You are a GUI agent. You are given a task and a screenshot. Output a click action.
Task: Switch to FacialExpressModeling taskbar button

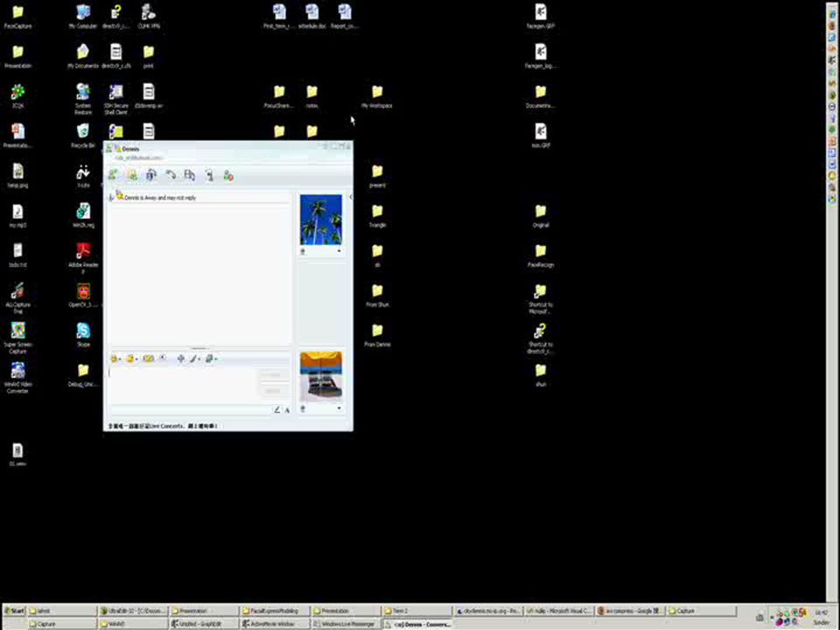[x=275, y=611]
